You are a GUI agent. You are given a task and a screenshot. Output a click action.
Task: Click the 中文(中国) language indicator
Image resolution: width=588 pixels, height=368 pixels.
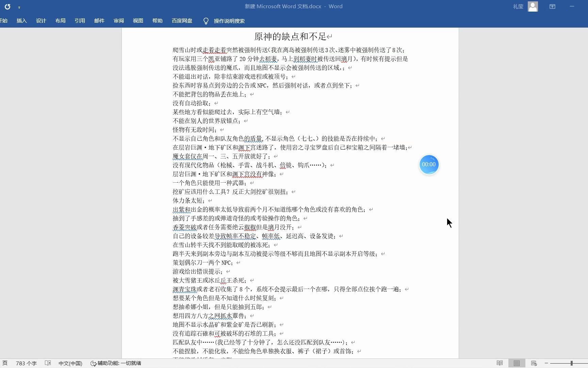pos(70,363)
